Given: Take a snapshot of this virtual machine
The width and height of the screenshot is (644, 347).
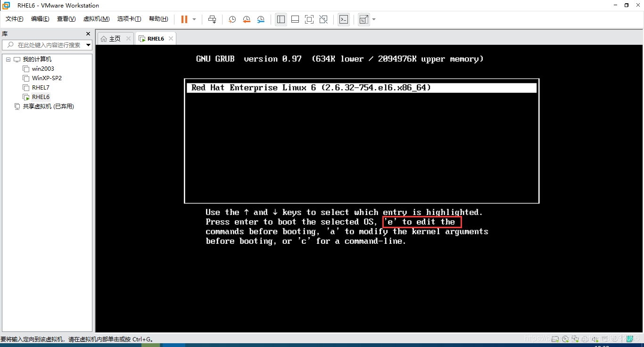Looking at the screenshot, I should 232,19.
